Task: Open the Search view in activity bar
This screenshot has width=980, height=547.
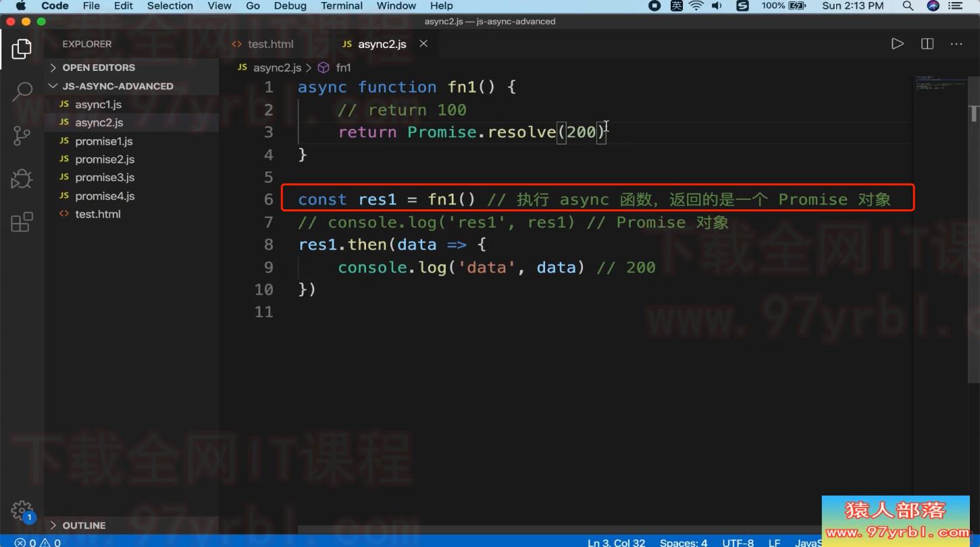Action: (x=22, y=92)
